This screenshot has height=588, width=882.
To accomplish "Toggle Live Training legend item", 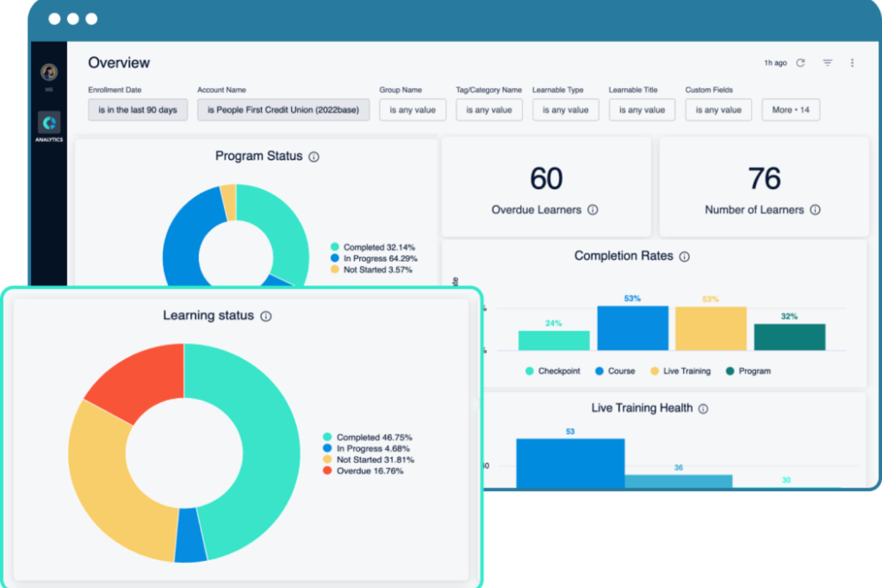I will click(x=681, y=371).
